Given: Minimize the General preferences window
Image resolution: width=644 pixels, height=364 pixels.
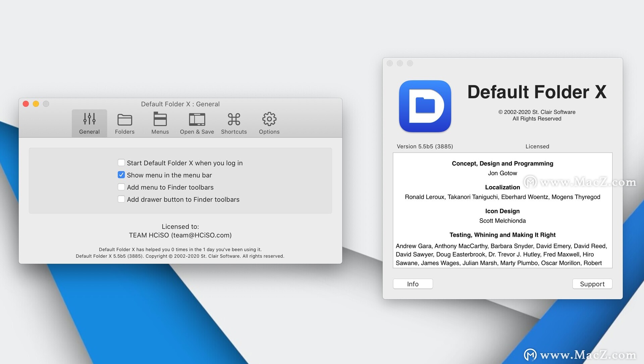Looking at the screenshot, I should [36, 104].
